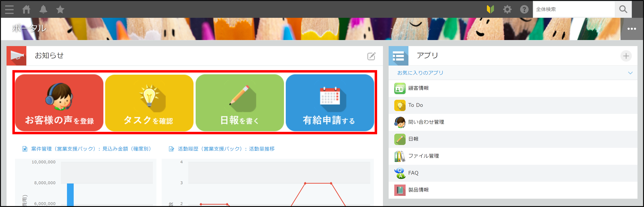Click the star favorites icon
Viewport: 644px width, 207px height.
[60, 9]
